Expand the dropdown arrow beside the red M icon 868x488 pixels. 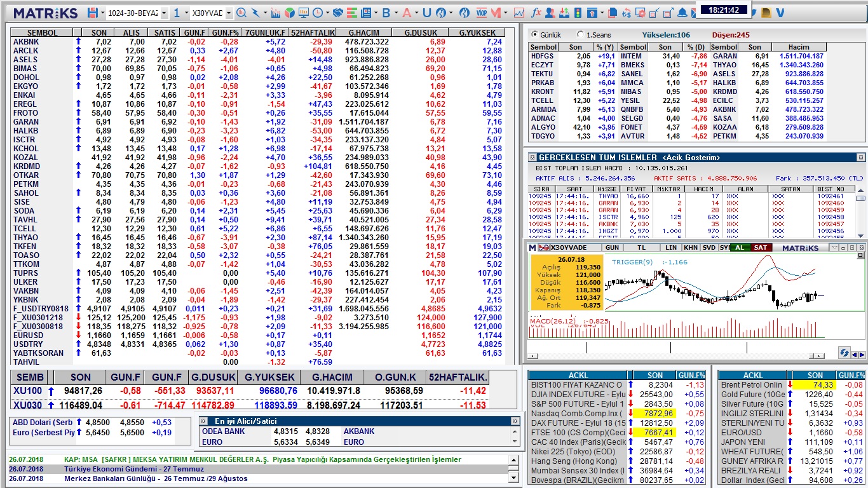click(505, 13)
